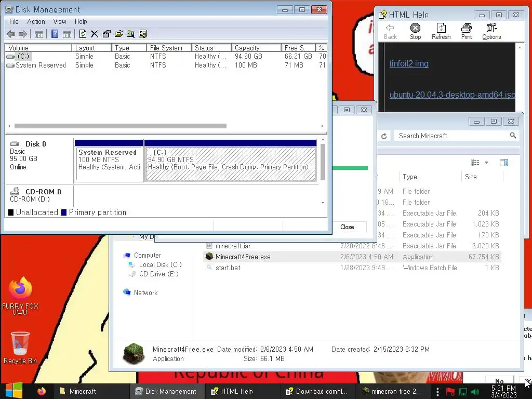Open the view options dropdown arrow in Explorer

(x=486, y=163)
